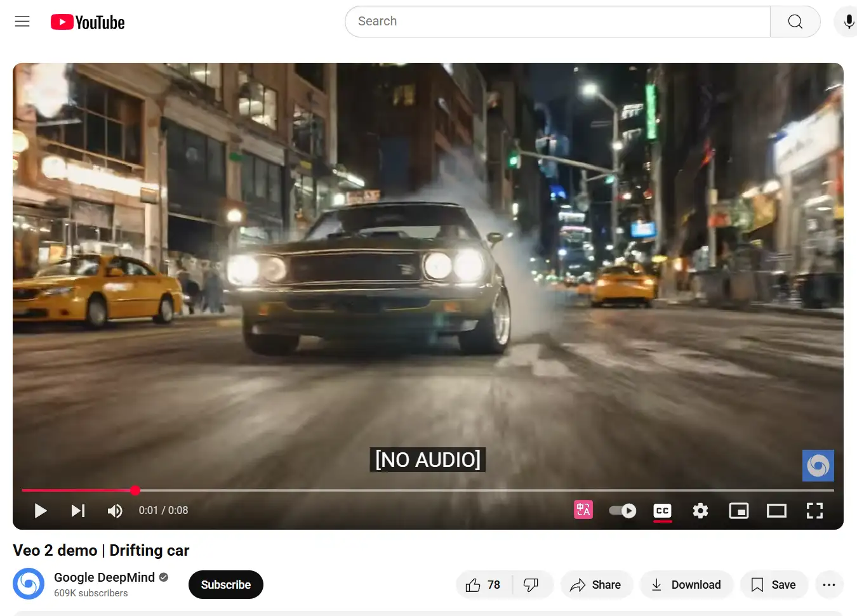Click the red progress bar scrubber
Image resolution: width=857 pixels, height=616 pixels.
(x=135, y=490)
